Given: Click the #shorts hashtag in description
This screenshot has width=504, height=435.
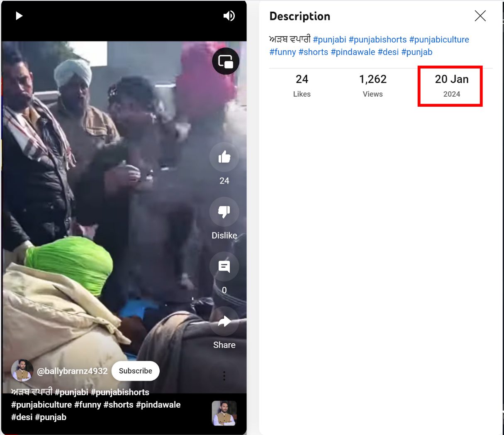Looking at the screenshot, I should pos(313,52).
